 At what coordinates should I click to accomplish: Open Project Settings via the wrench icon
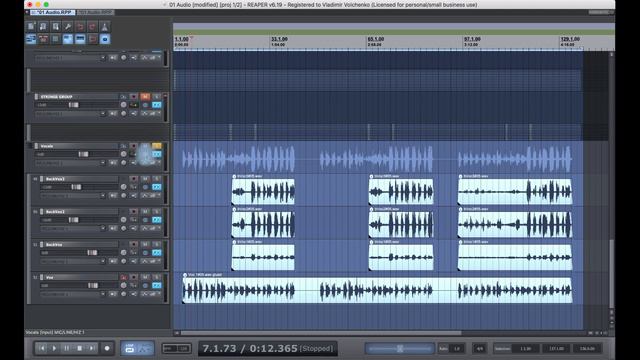(68, 27)
